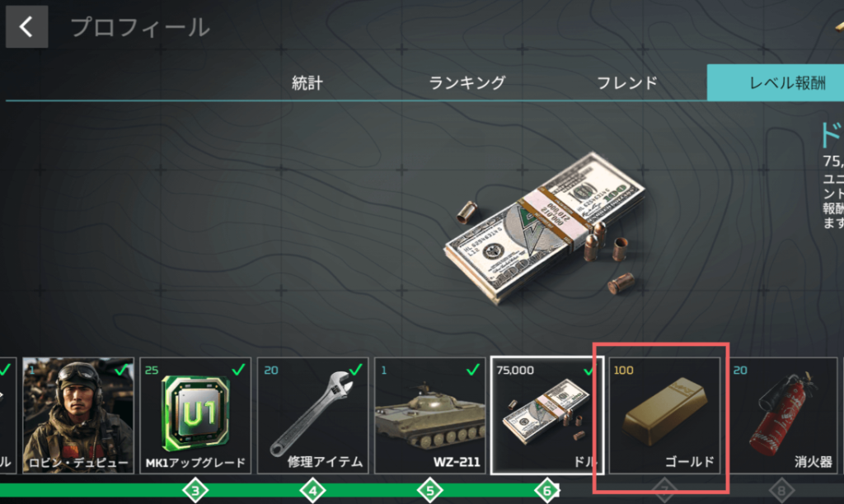Click the locked level 7 marker
The image size is (844, 504).
click(665, 491)
